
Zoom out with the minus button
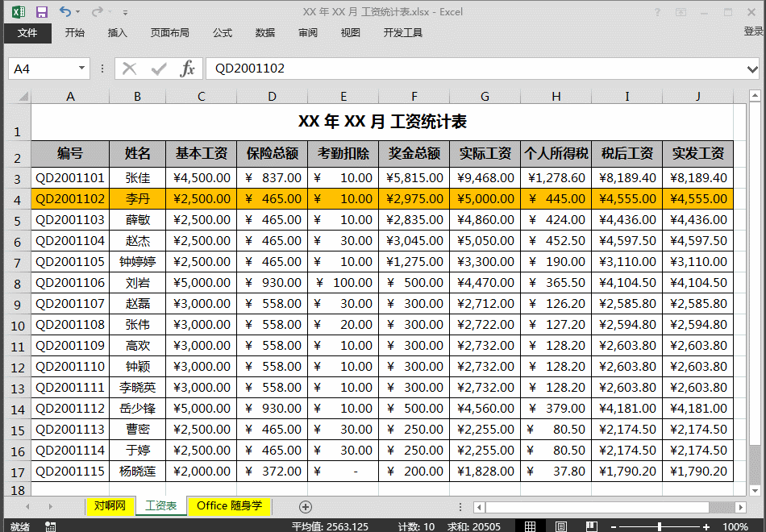click(x=614, y=527)
